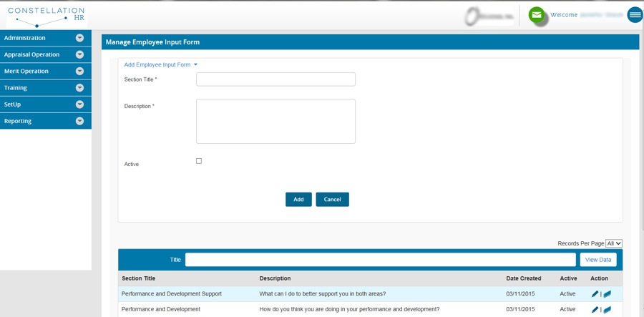The image size is (644, 317).
Task: Expand the Merit Operation arrow
Action: (79, 71)
